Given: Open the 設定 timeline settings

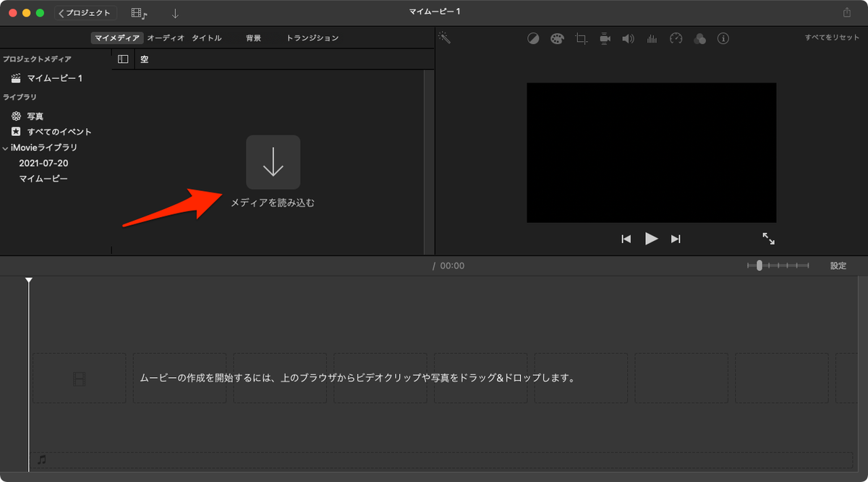Looking at the screenshot, I should click(838, 265).
